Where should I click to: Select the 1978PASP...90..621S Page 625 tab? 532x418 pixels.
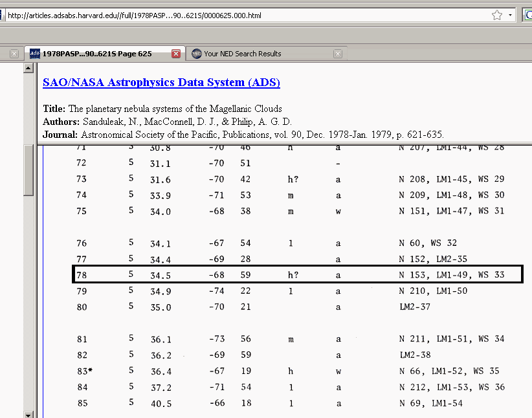pos(97,54)
